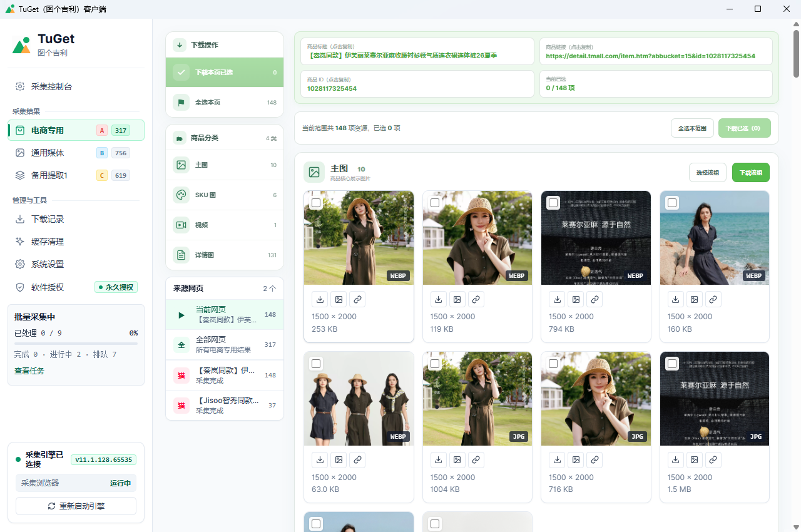Viewport: 801px width, 532px height.
Task: Download the 63.0 KB image
Action: 320,460
